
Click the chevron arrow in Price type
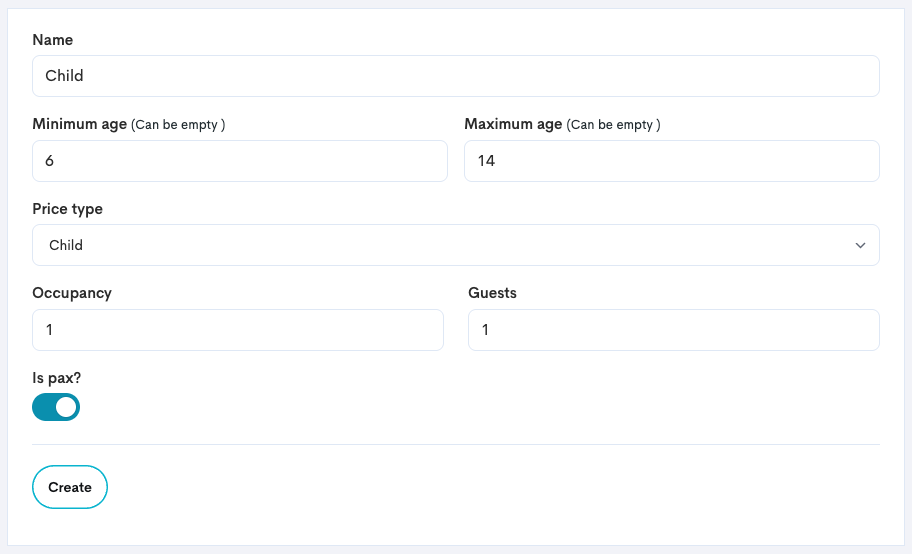click(860, 245)
